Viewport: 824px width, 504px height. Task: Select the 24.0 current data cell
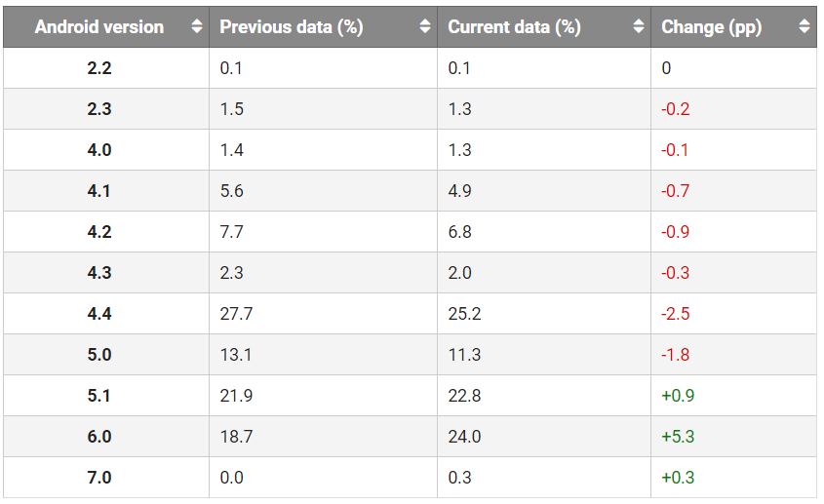click(464, 437)
